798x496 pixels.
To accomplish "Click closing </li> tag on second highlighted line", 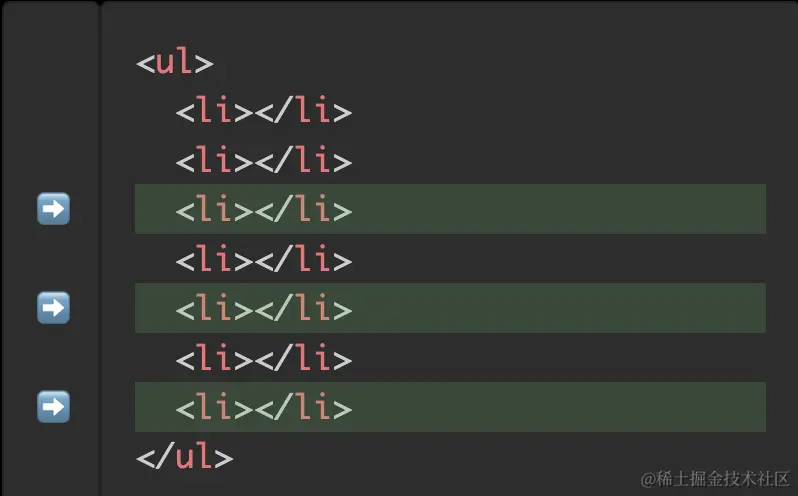I will click(x=303, y=309).
